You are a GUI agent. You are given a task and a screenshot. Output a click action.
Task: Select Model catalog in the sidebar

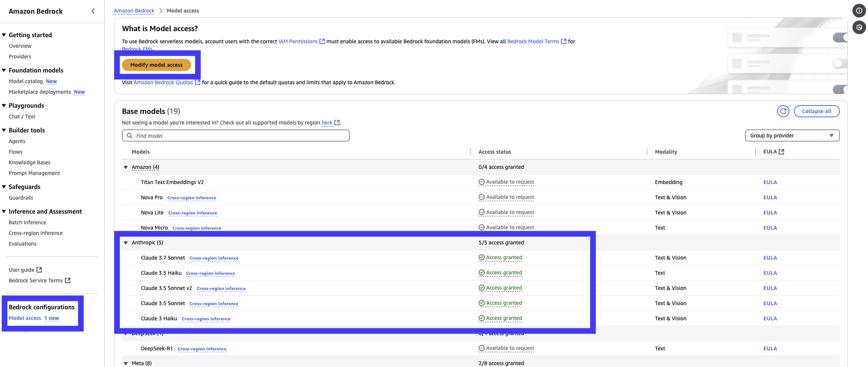tap(25, 81)
